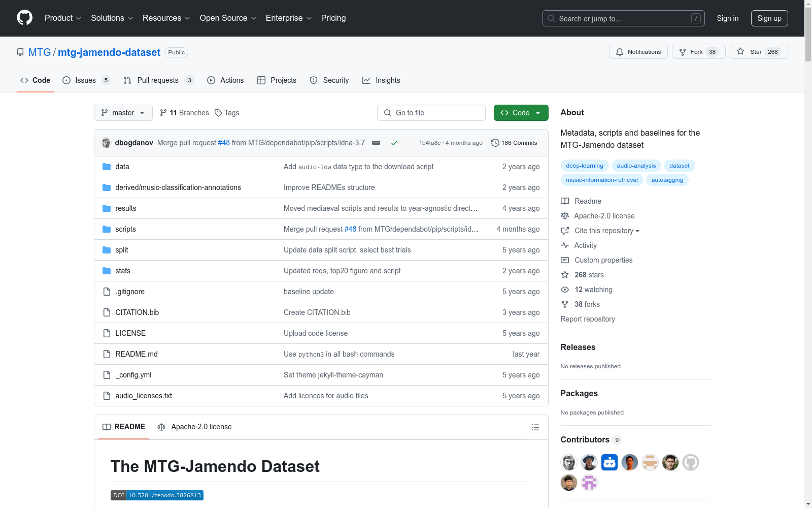Open the data folder
Viewport: 812px width, 508px height.
pyautogui.click(x=122, y=167)
